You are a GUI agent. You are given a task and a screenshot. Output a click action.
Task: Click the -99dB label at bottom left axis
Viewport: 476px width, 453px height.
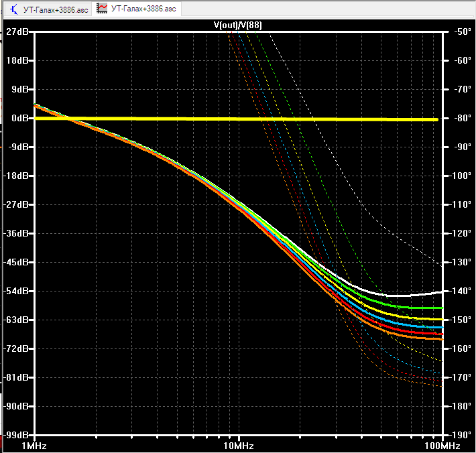pyautogui.click(x=16, y=435)
